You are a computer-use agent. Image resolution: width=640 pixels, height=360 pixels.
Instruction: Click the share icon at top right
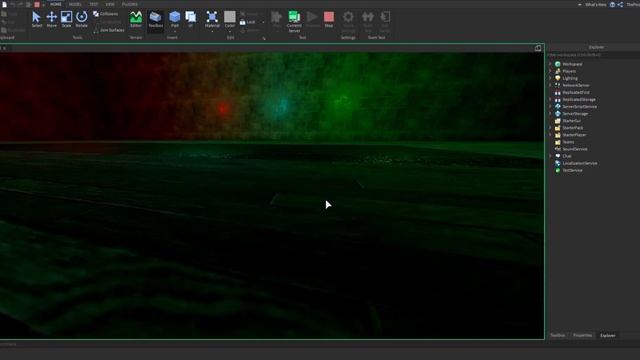point(620,4)
